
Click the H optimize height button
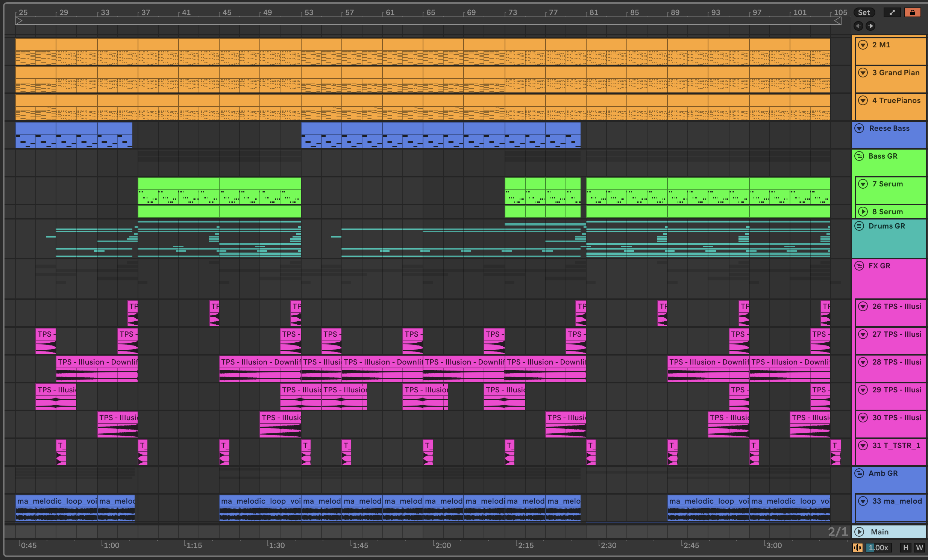[906, 548]
